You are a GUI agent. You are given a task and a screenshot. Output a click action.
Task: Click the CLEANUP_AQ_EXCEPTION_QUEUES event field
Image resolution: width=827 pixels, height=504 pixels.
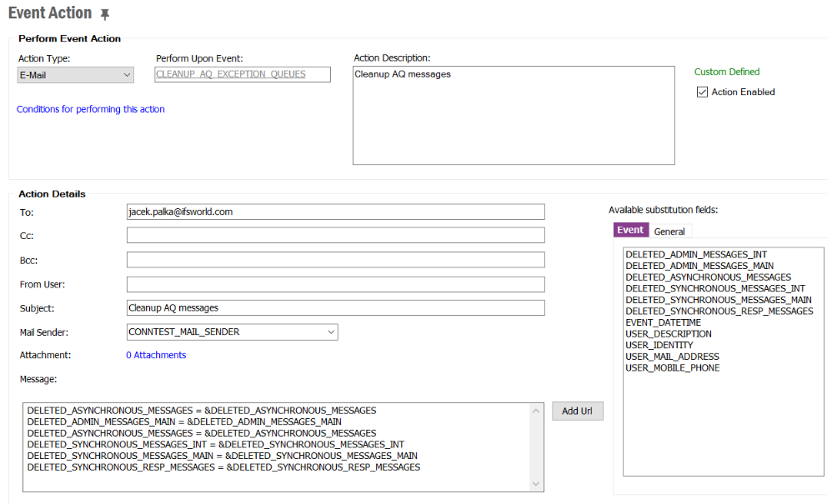click(243, 74)
